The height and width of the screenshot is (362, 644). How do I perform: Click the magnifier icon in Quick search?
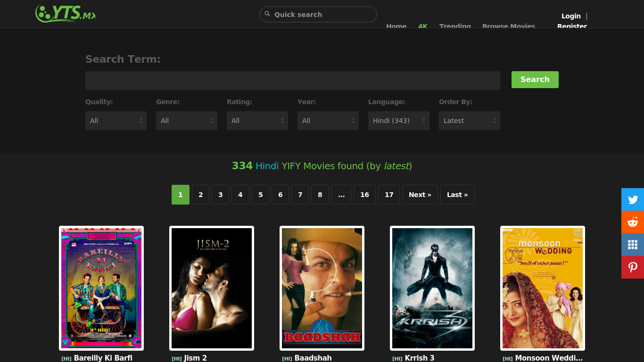pos(267,14)
